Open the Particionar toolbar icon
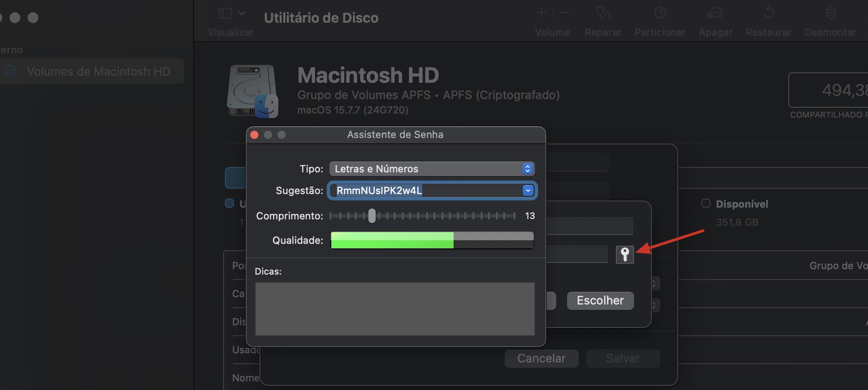The height and width of the screenshot is (390, 868). point(660,13)
